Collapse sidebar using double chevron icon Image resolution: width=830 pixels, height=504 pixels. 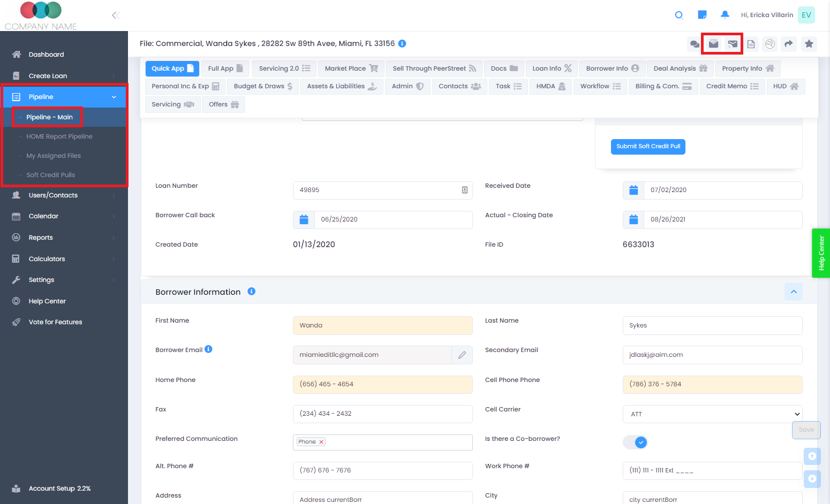(x=115, y=15)
